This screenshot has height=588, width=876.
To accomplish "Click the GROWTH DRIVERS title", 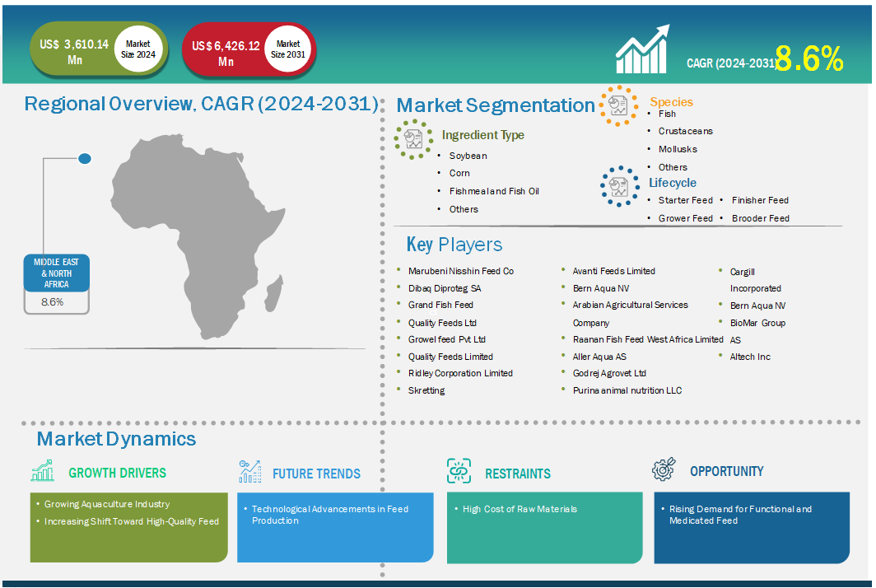I will pos(117,473).
